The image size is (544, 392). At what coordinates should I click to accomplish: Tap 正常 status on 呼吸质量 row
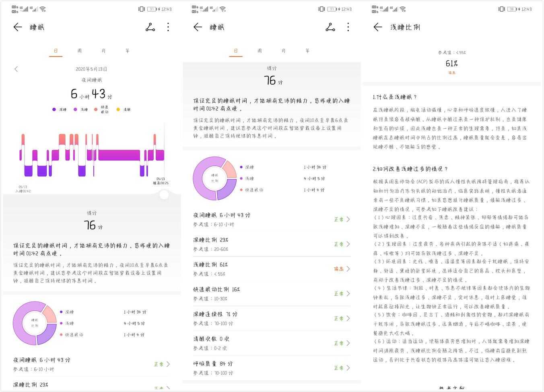tap(339, 368)
